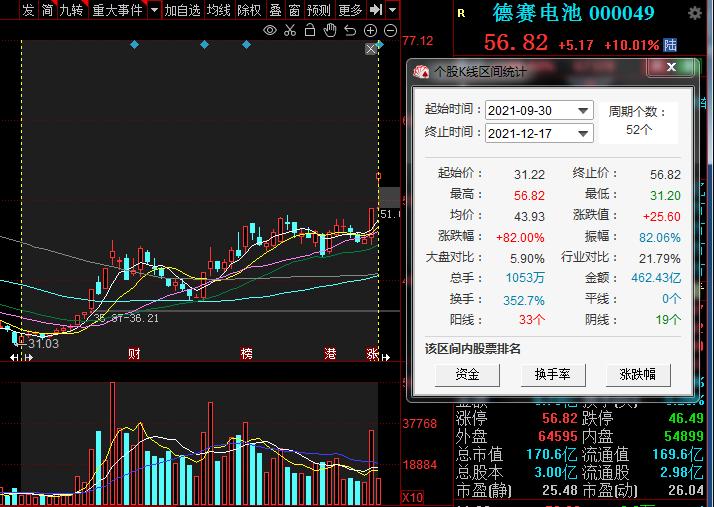Click 加自选 to add to watchlist
This screenshot has height=507, width=714.
[x=182, y=10]
